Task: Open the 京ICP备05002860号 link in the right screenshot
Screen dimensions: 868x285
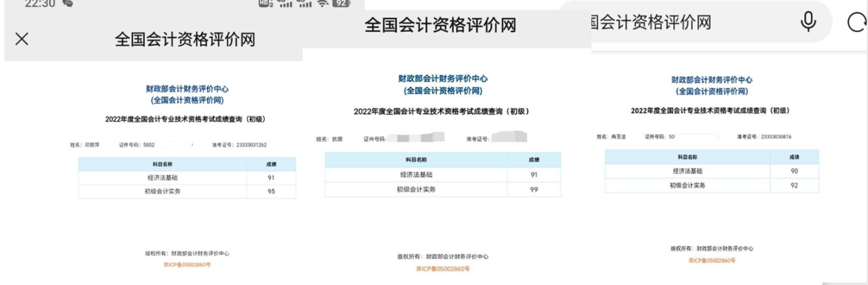Action: pyautogui.click(x=712, y=260)
